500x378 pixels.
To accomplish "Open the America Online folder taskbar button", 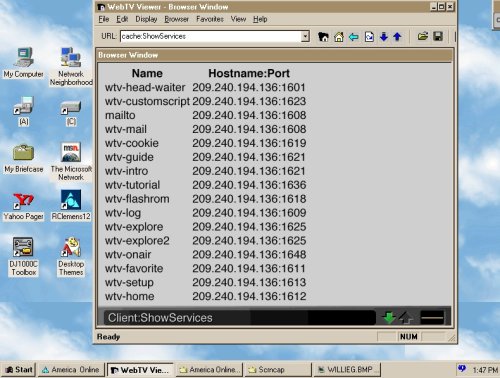I will point(209,370).
